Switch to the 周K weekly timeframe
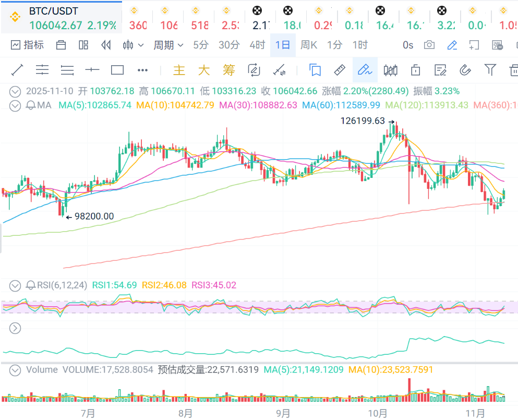Image resolution: width=518 pixels, height=420 pixels. pyautogui.click(x=308, y=45)
